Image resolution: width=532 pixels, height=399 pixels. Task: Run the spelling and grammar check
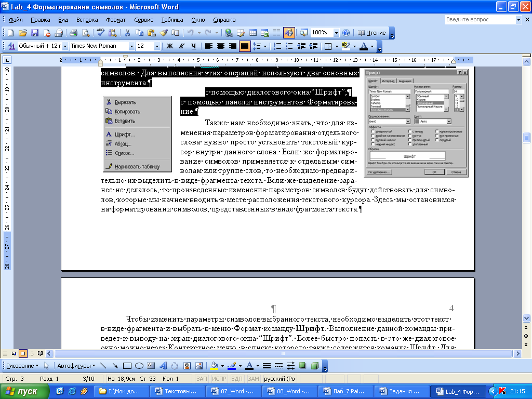pyautogui.click(x=100, y=33)
